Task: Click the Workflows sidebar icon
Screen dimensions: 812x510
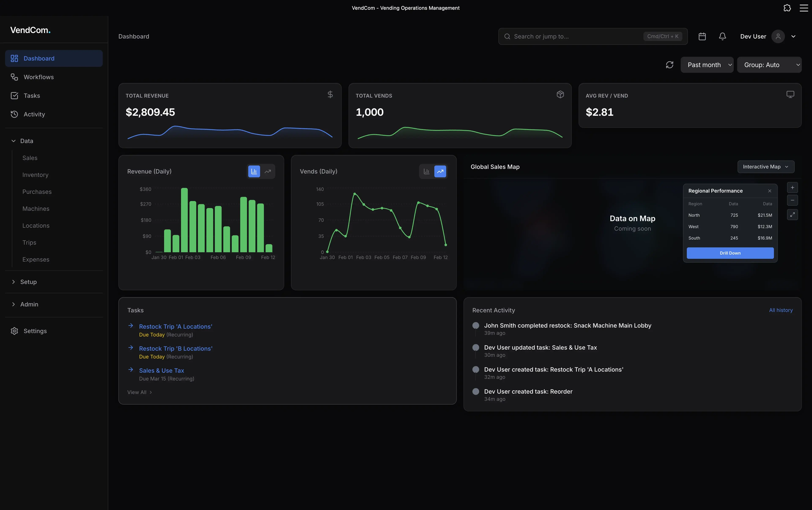Action: pyautogui.click(x=14, y=77)
